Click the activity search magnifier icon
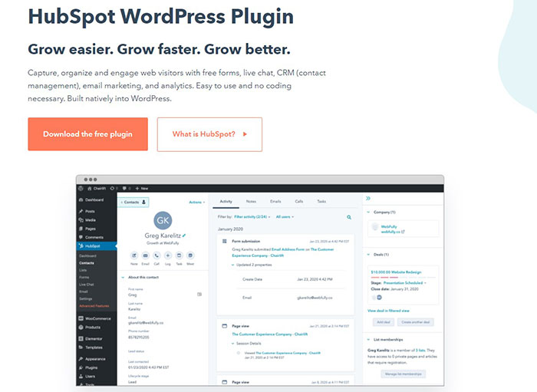This screenshot has width=537, height=392. (349, 217)
